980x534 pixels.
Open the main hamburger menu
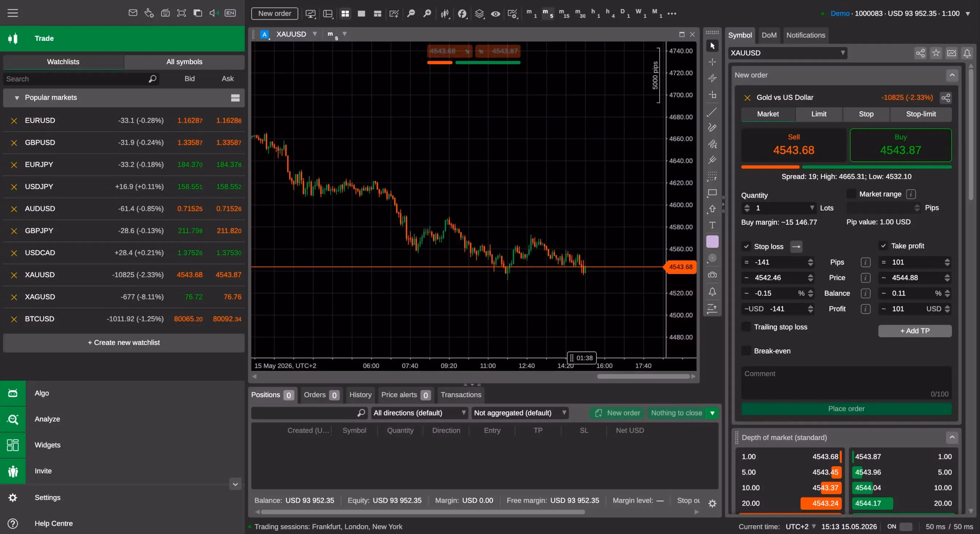point(12,13)
